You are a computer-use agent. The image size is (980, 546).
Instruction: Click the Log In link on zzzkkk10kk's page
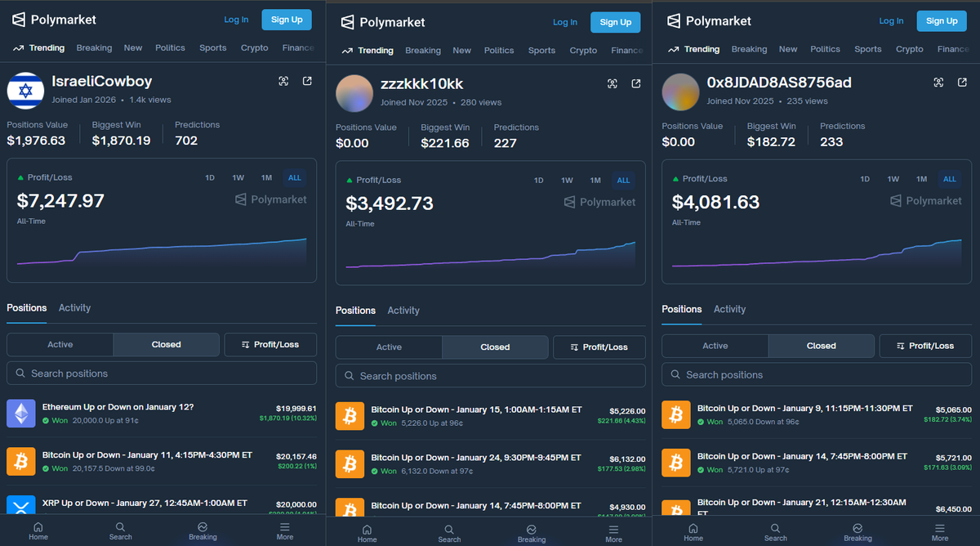point(564,22)
